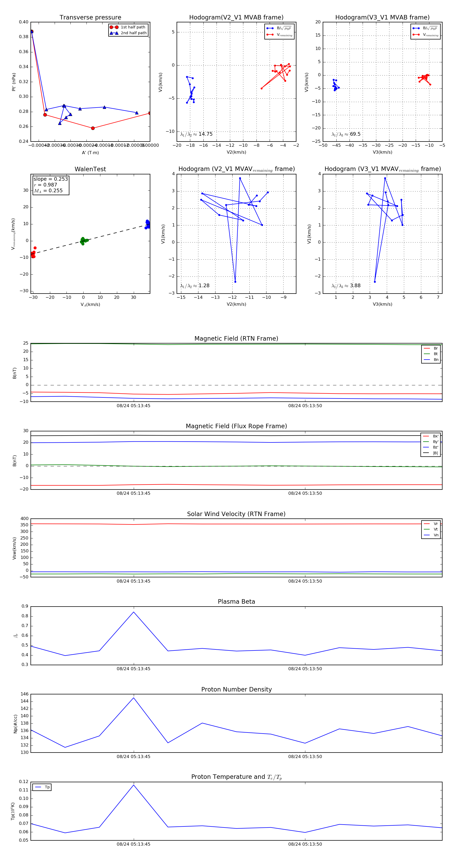Click the peak of the Plasma Beta curve
The width and height of the screenshot is (473, 868).
134,612
